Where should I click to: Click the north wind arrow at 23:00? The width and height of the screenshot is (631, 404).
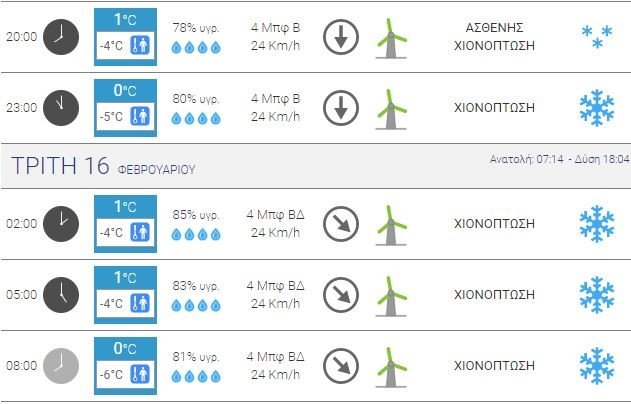coord(341,108)
